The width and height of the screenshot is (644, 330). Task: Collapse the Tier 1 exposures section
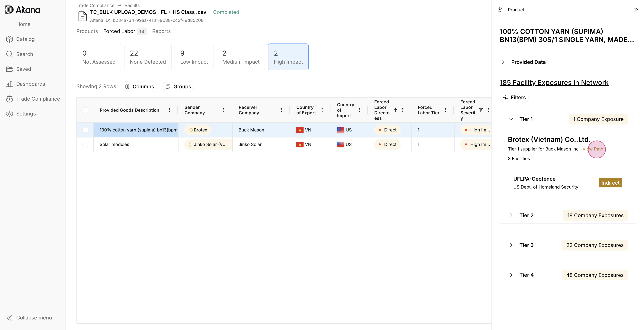[x=511, y=119]
